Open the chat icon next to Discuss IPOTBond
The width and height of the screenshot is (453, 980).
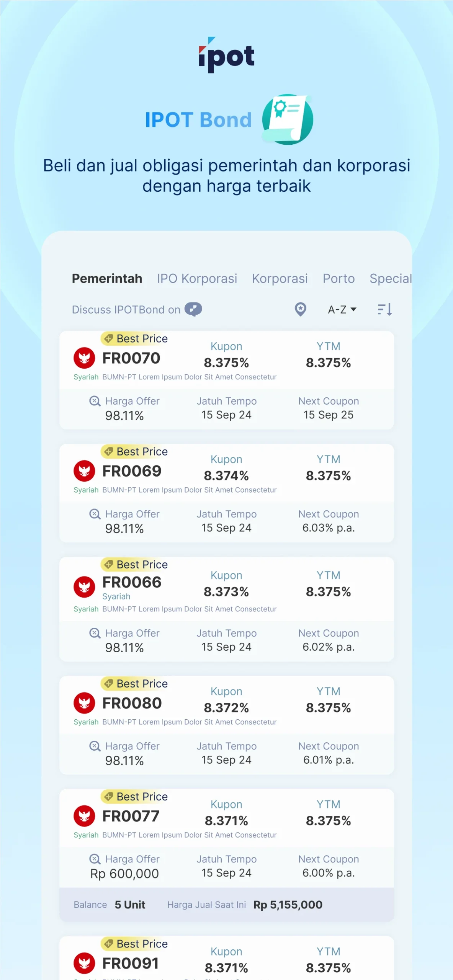194,309
